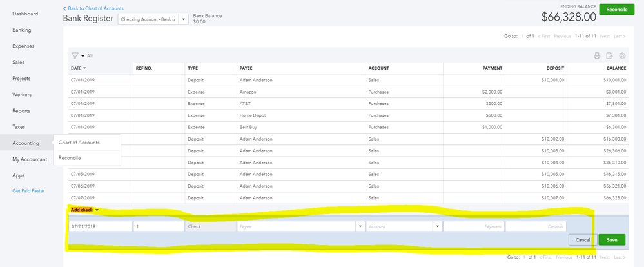The image size is (644, 267).
Task: Expand the Account dropdown arrow in new row
Action: pos(438,226)
